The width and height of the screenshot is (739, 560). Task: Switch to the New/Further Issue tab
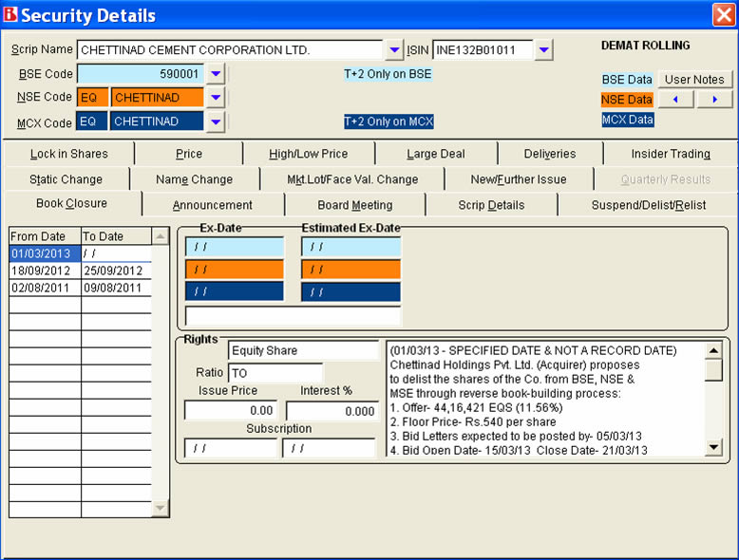(x=519, y=179)
